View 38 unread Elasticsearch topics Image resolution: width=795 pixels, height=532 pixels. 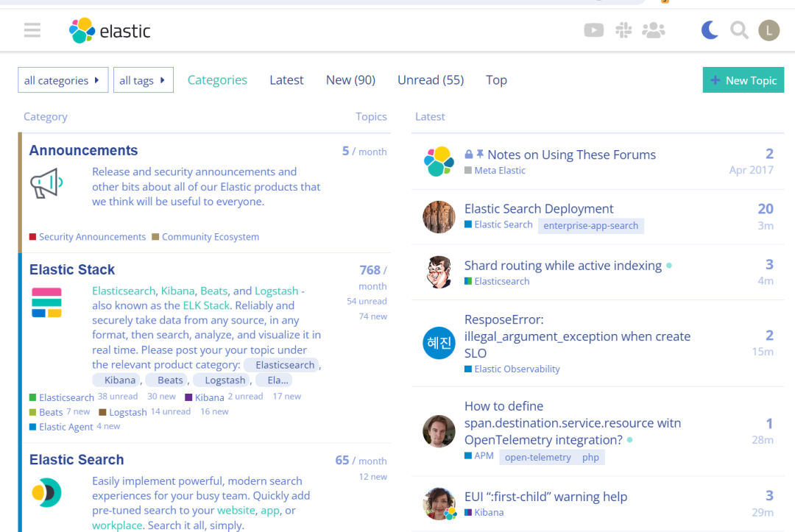pyautogui.click(x=118, y=396)
